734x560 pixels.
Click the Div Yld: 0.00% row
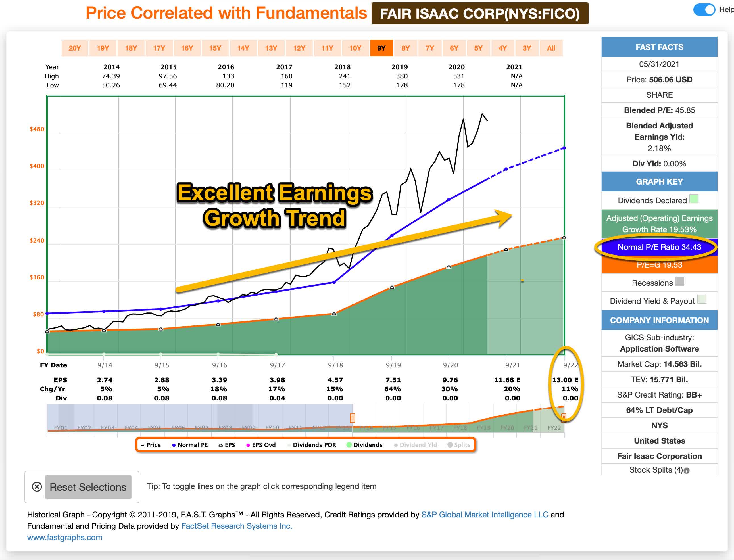[x=659, y=164]
